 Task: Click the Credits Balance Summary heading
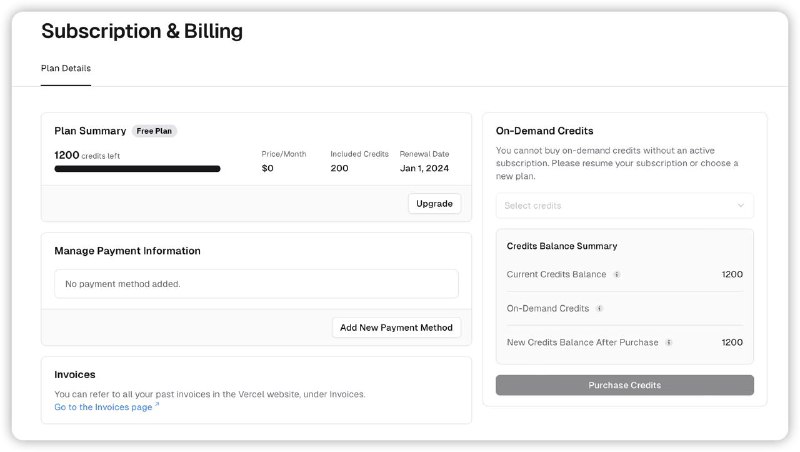tap(561, 246)
